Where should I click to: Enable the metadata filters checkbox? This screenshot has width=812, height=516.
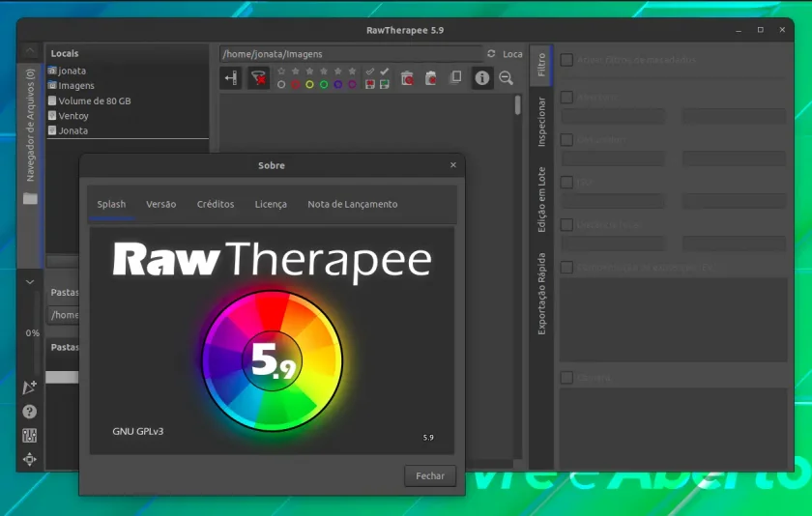click(566, 60)
